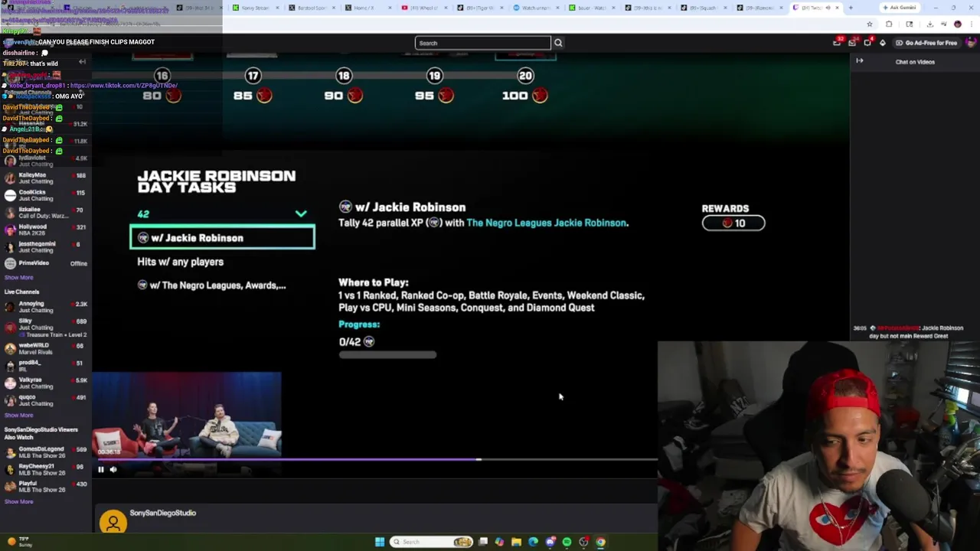
Task: Select reward level 17 marker
Action: click(253, 76)
